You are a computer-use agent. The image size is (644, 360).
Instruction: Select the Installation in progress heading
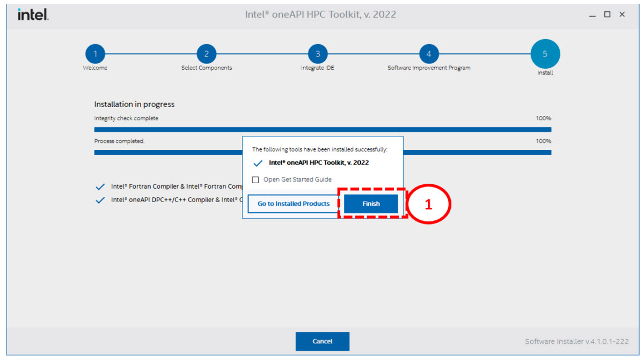point(134,104)
